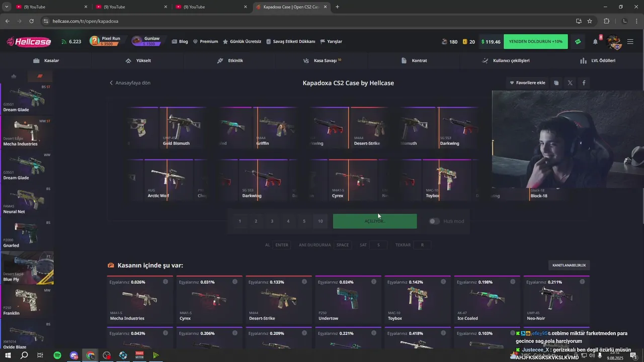Open Chrome on the taskbar
This screenshot has height=362, width=644.
tap(91, 355)
